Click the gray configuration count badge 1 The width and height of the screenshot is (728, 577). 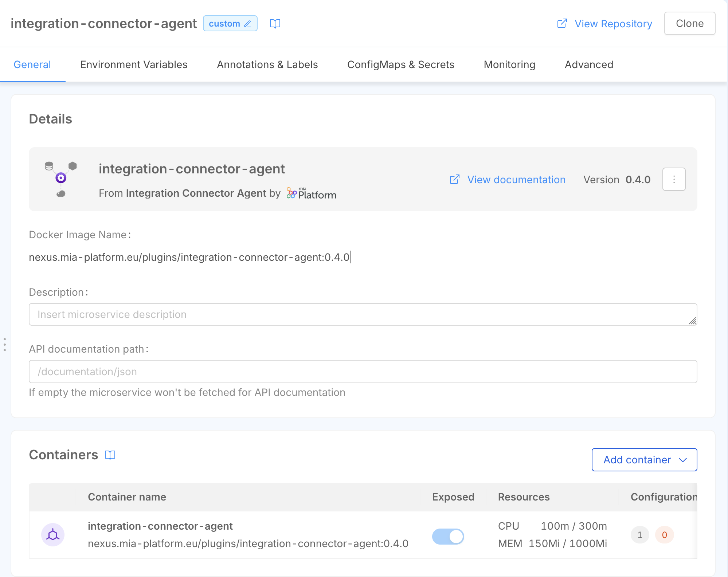pos(640,535)
